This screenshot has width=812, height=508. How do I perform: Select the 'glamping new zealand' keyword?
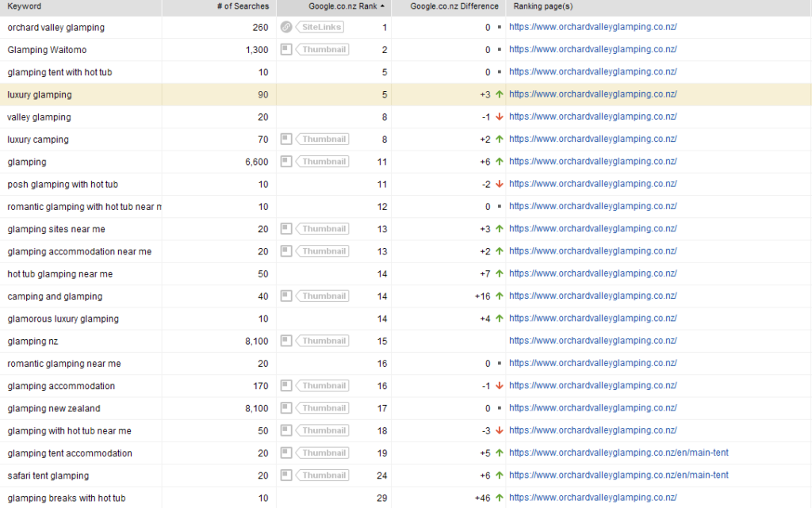click(x=54, y=409)
